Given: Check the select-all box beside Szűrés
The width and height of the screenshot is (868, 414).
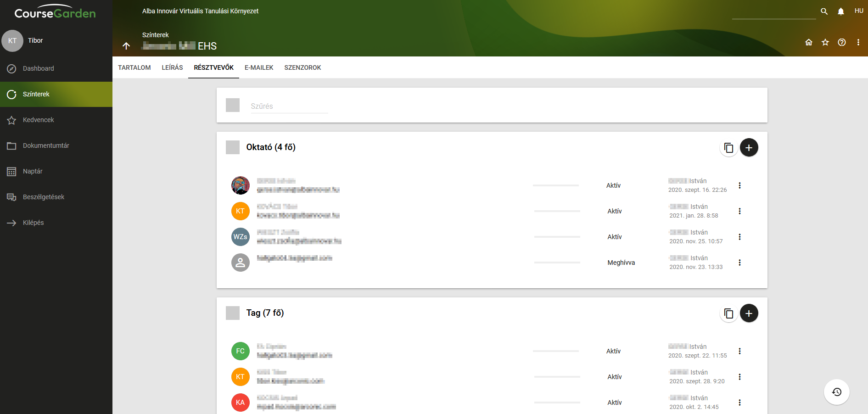Looking at the screenshot, I should click(x=233, y=105).
